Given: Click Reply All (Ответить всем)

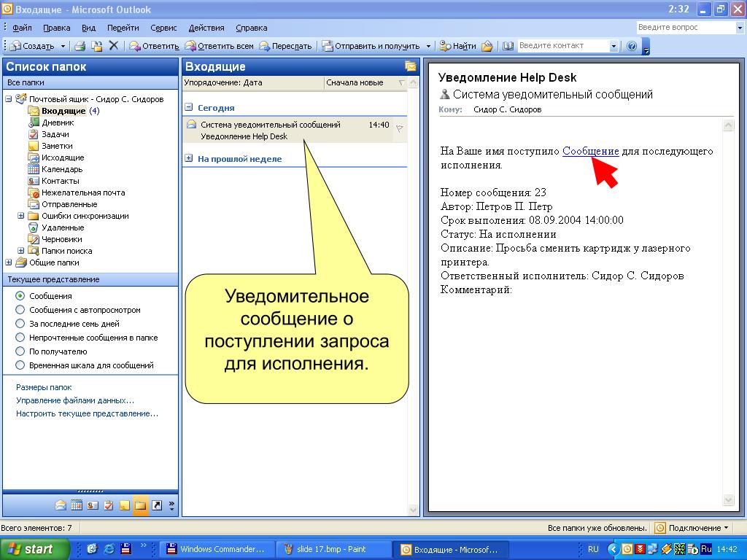Looking at the screenshot, I should 219,46.
